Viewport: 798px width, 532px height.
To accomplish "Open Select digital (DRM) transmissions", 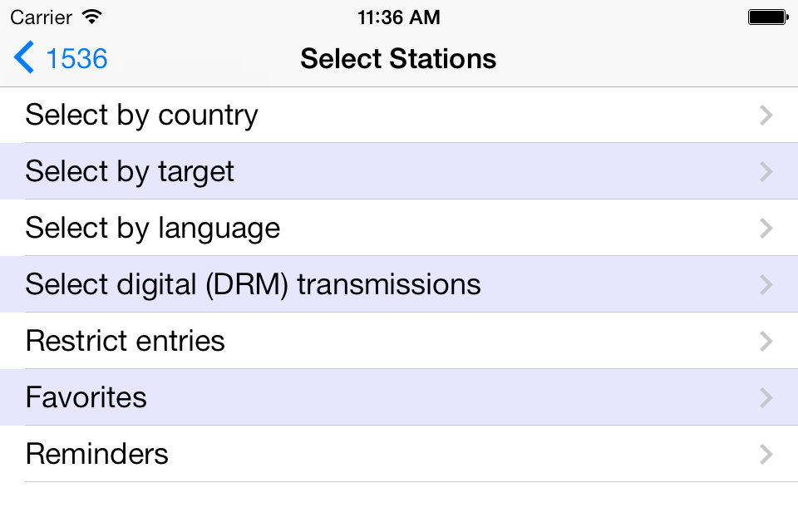I will point(399,284).
